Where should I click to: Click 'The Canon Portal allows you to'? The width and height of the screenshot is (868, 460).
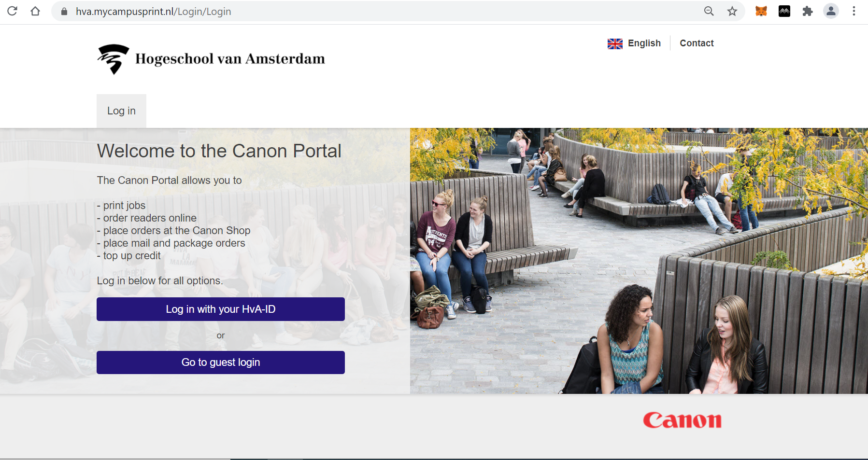tap(169, 181)
